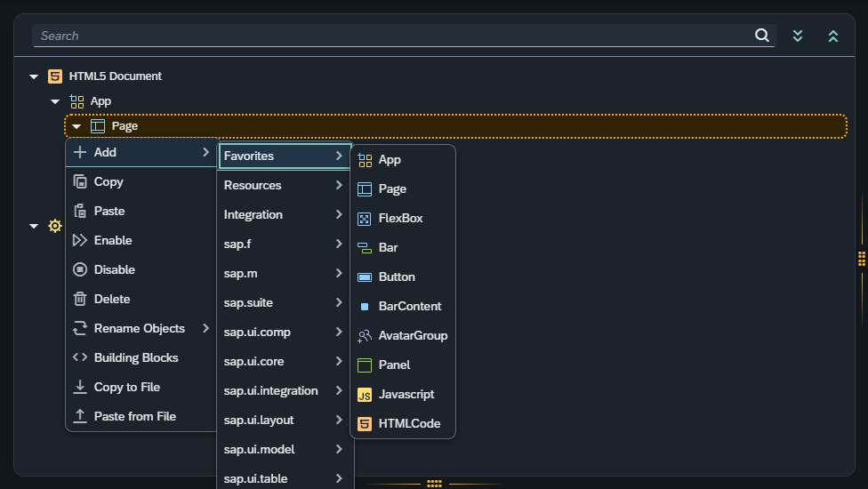
Task: Open the sap.ui.model submenu
Action: coord(285,449)
